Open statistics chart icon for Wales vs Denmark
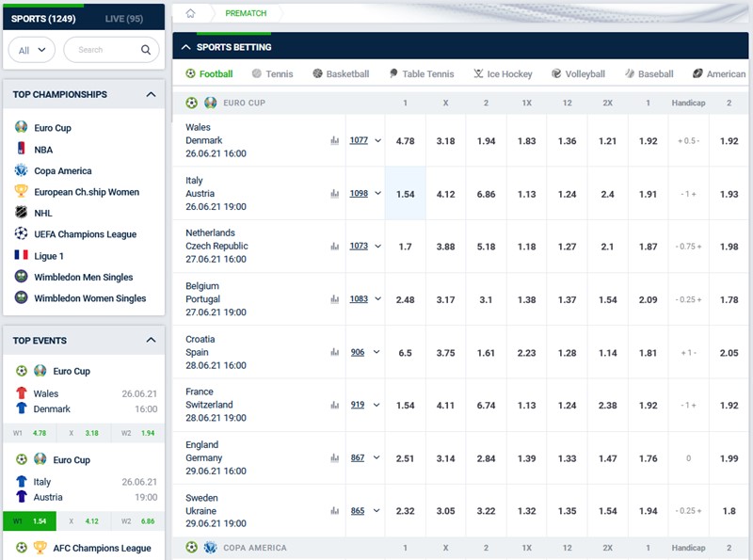 [x=334, y=141]
